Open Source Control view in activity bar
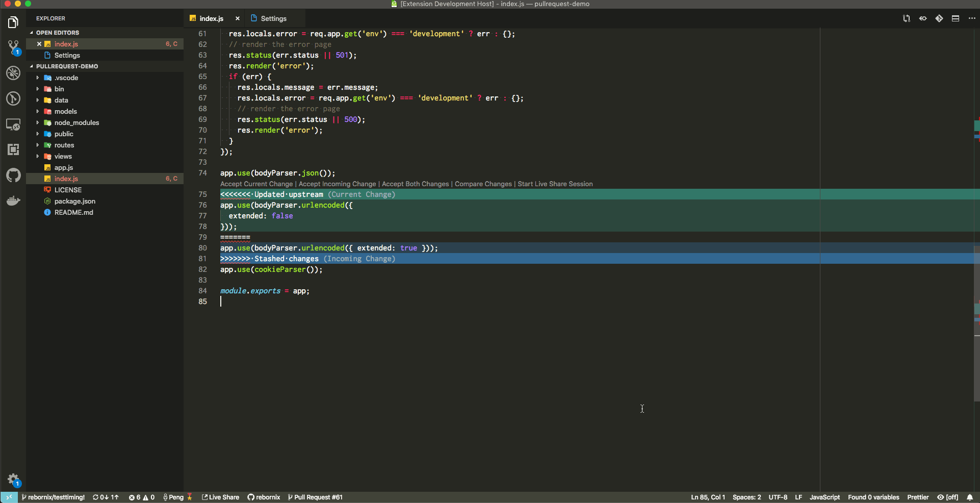The image size is (980, 503). tap(13, 47)
